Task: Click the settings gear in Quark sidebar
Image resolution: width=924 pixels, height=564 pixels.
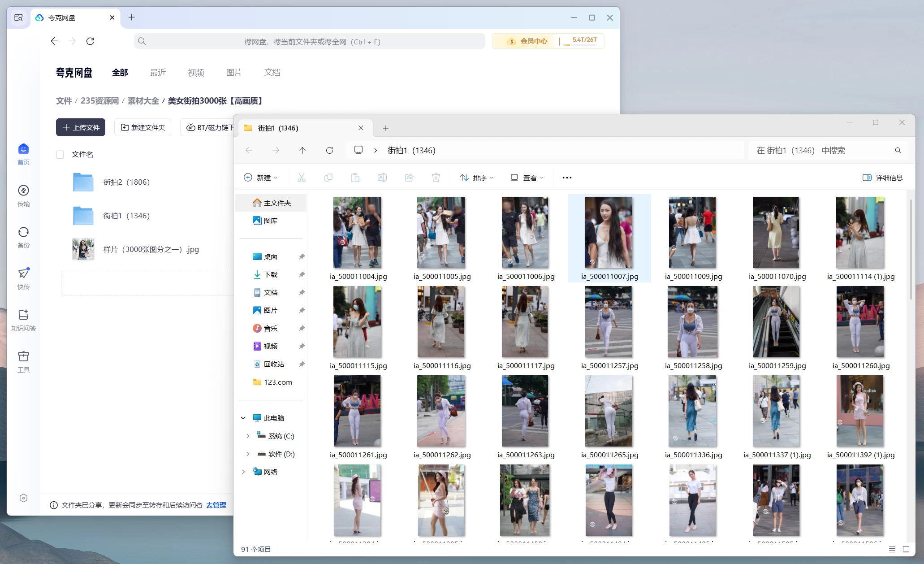Action: pyautogui.click(x=23, y=498)
